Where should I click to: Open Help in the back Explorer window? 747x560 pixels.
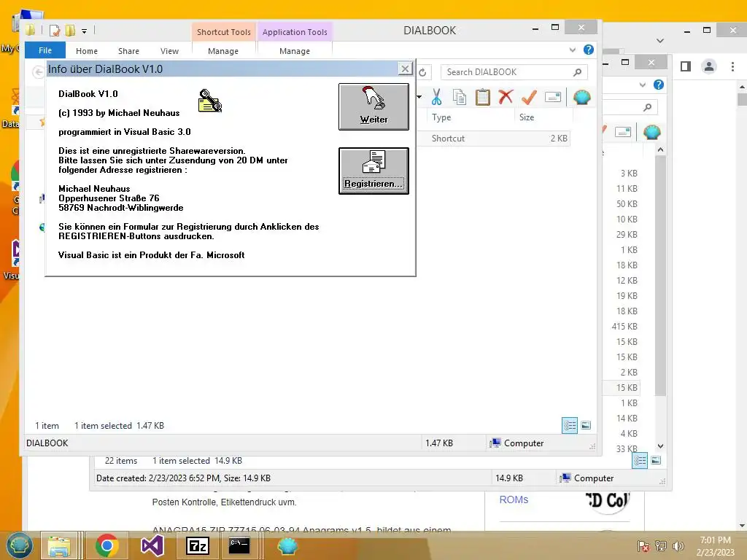pyautogui.click(x=659, y=85)
